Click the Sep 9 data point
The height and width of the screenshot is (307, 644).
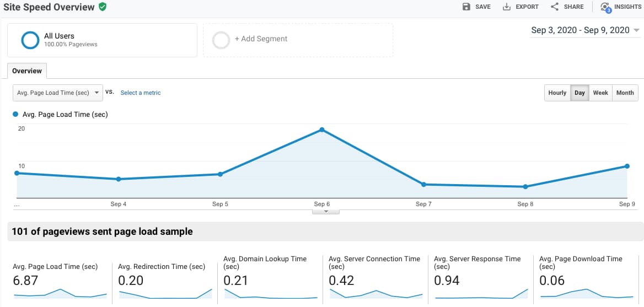(x=627, y=166)
